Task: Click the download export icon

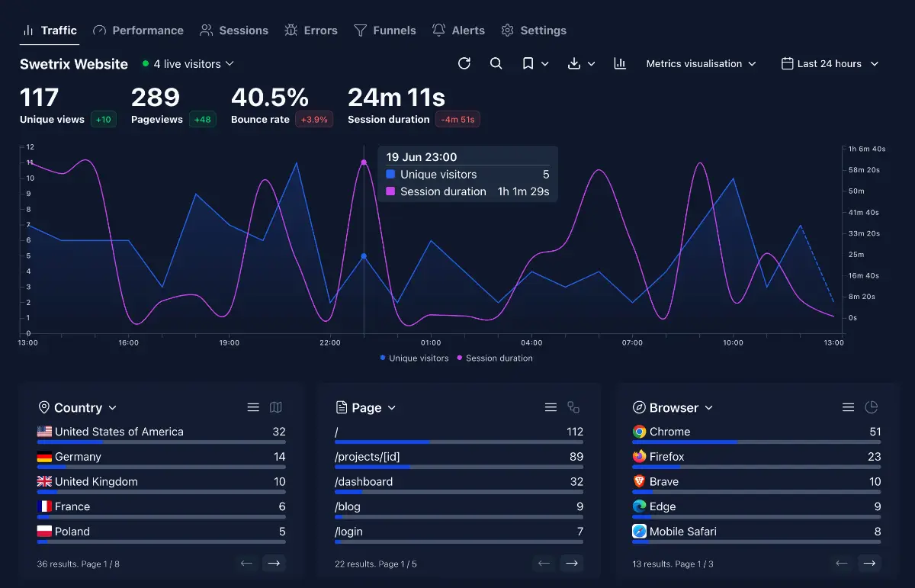Action: 575,63
